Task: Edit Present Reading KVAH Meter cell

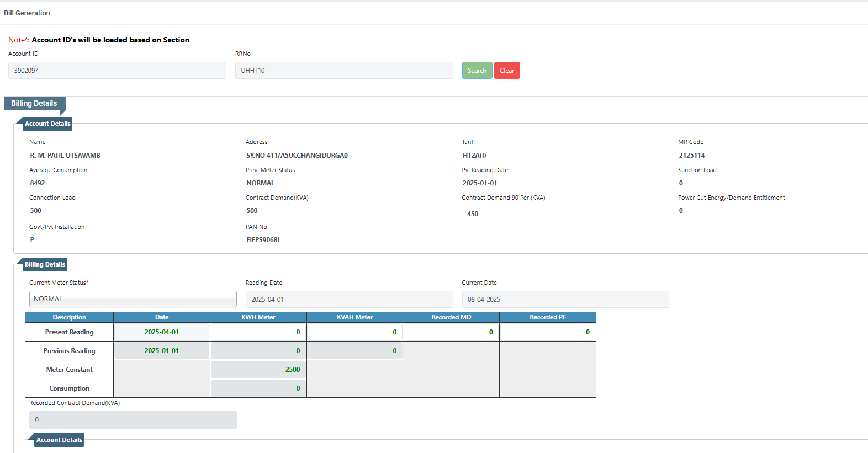Action: (354, 332)
